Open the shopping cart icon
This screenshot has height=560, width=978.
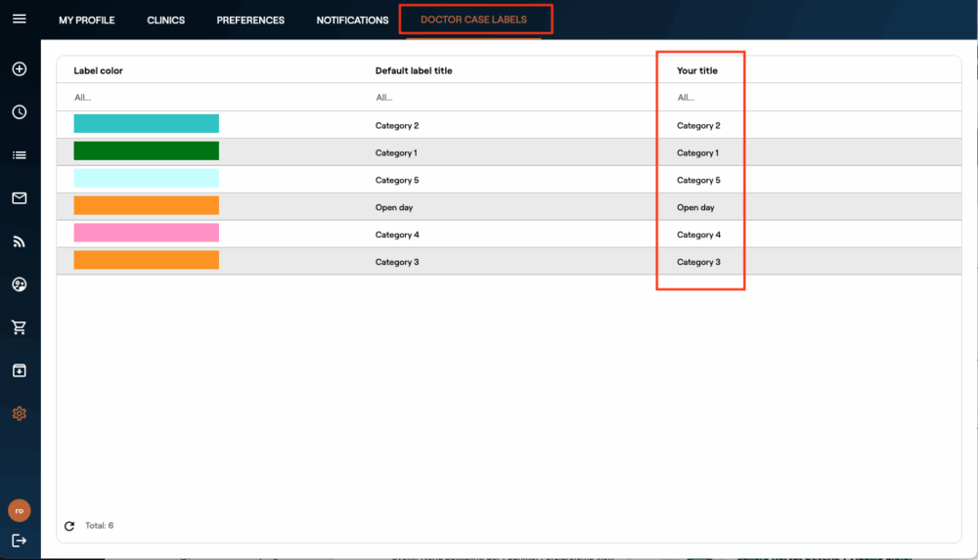point(20,327)
